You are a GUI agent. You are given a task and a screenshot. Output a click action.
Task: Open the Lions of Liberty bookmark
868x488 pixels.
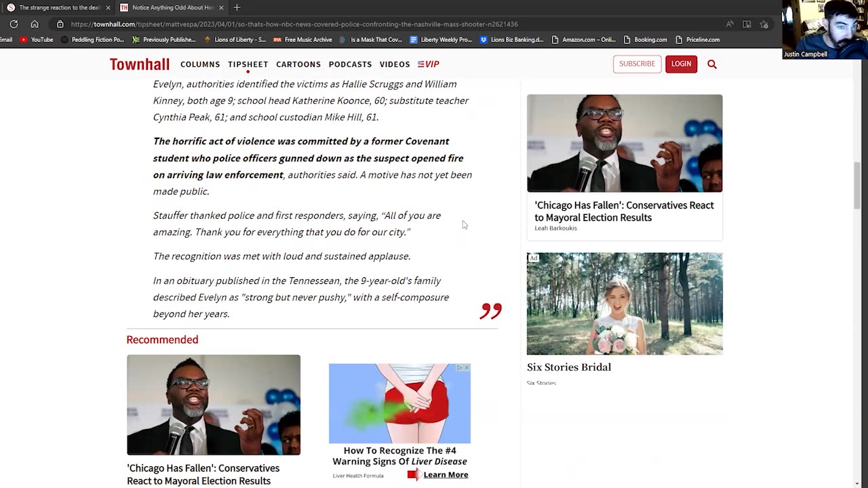[235, 39]
